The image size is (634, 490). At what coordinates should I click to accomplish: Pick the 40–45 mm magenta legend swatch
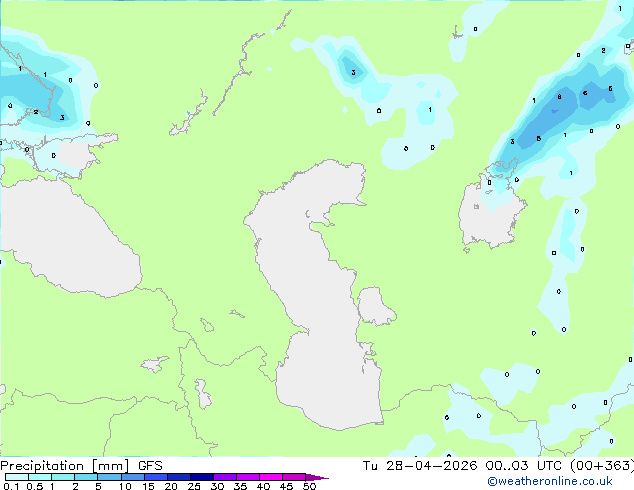(271, 477)
